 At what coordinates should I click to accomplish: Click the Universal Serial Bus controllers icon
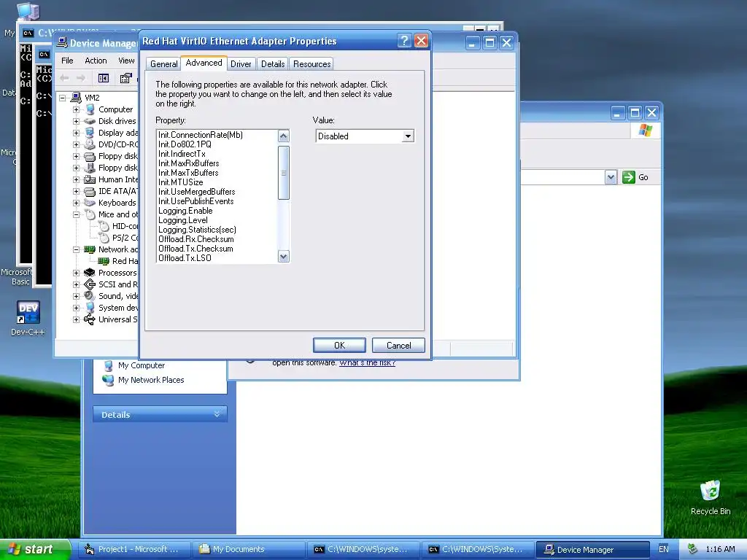click(x=90, y=319)
